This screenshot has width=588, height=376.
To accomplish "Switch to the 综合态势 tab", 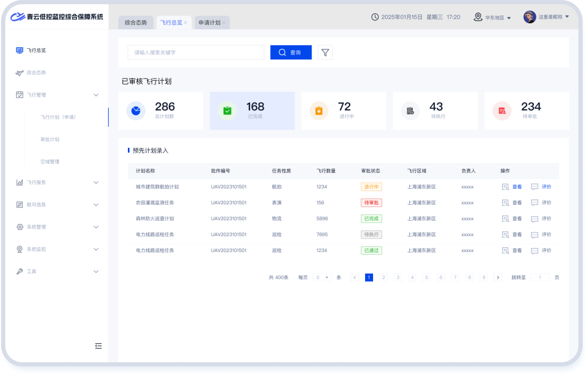I will pos(135,23).
